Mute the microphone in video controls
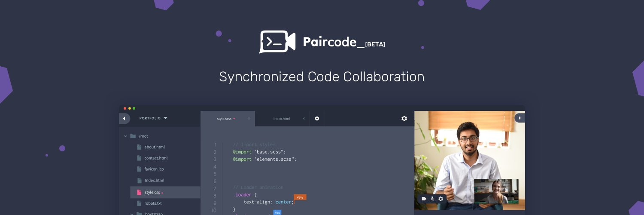The width and height of the screenshot is (644, 215). pyautogui.click(x=432, y=199)
